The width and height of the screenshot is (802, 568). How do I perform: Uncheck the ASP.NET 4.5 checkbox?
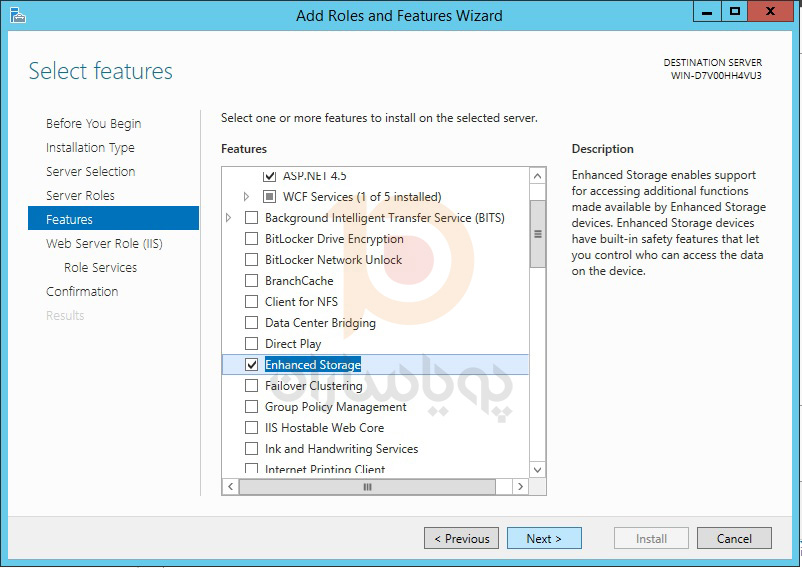(x=269, y=176)
